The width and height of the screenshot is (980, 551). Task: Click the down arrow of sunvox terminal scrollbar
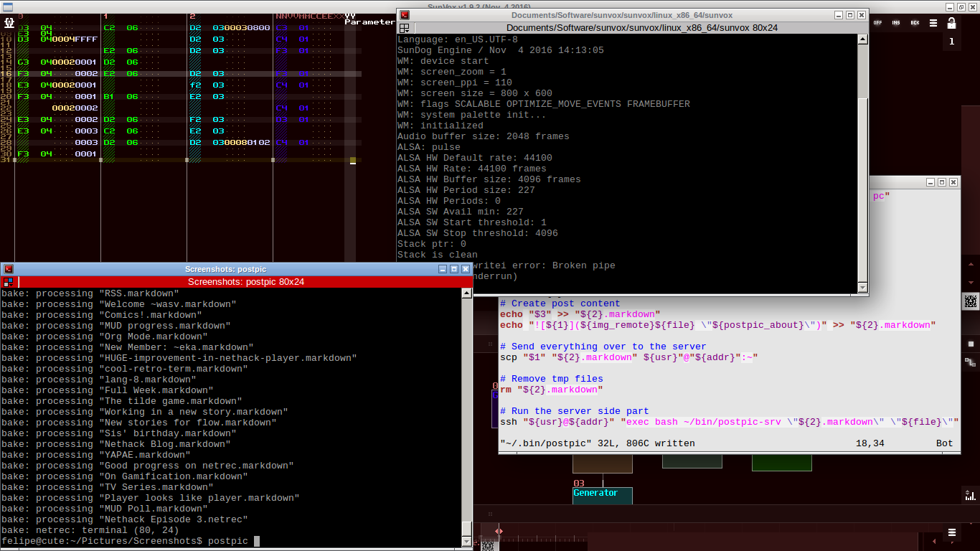pos(863,288)
